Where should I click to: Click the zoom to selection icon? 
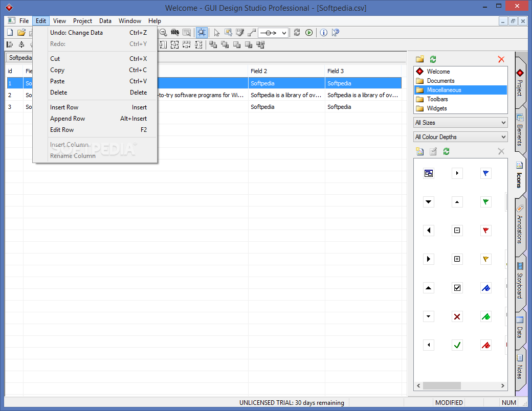187,33
